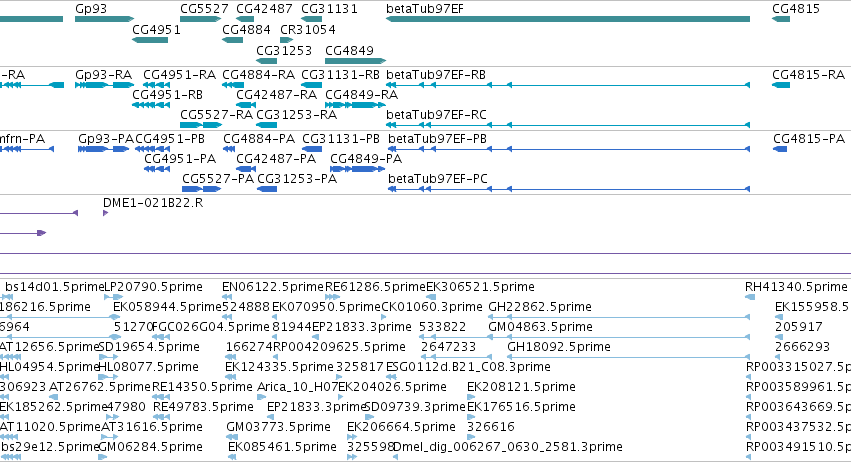Select transcript CG5527-RA

tap(201, 125)
